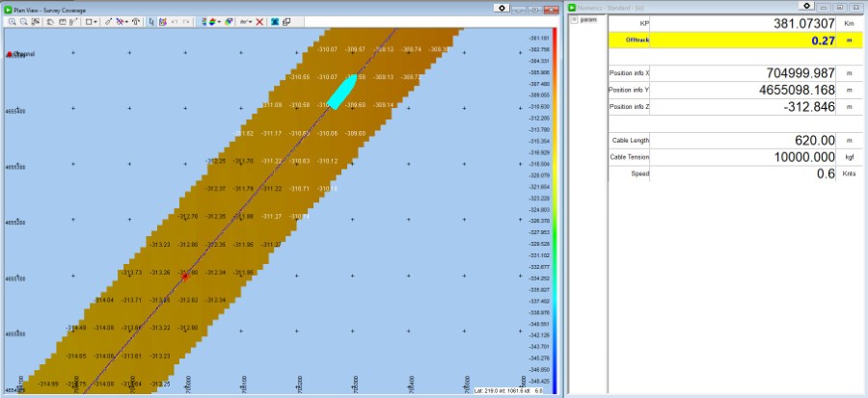Click the Speed value 0.6
Screen dimensions: 868x398
click(x=826, y=173)
